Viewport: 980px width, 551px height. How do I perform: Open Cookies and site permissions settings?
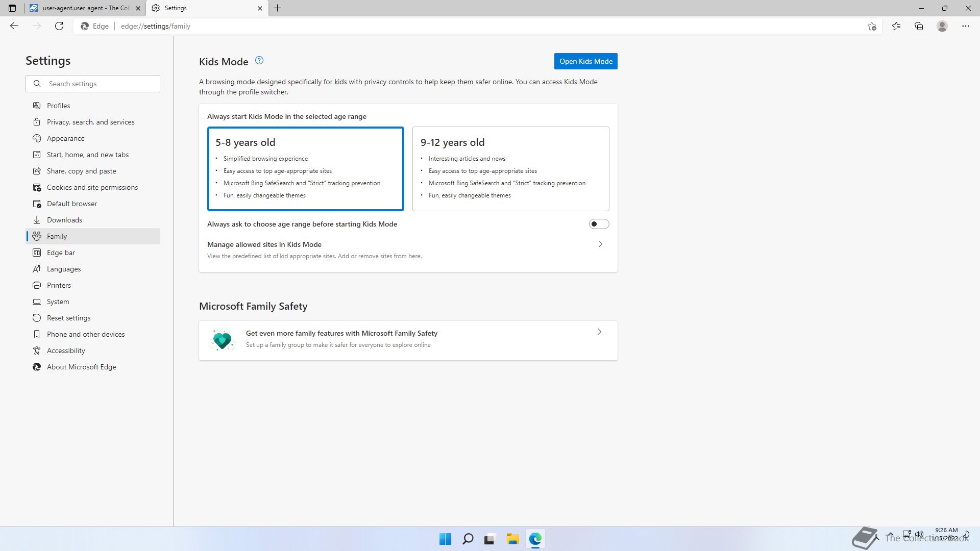point(93,187)
